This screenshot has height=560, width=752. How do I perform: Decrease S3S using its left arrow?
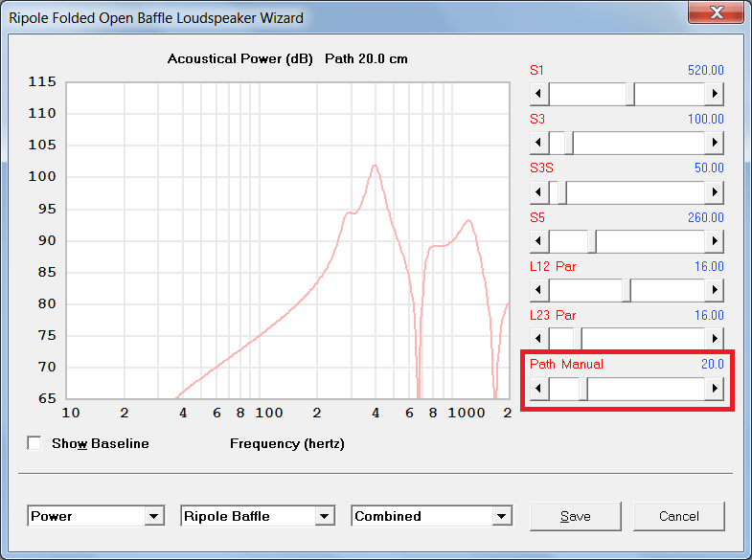click(x=539, y=192)
